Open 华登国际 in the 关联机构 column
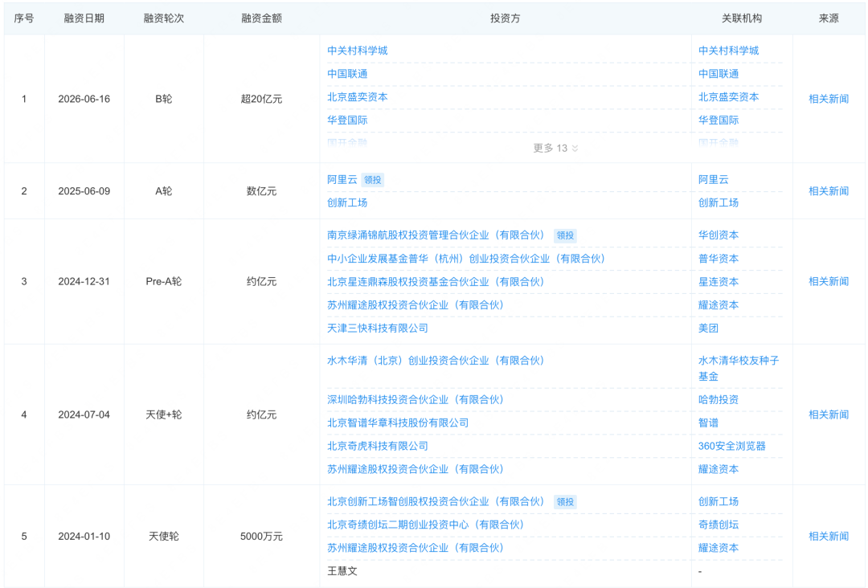Image resolution: width=868 pixels, height=588 pixels. [x=718, y=120]
